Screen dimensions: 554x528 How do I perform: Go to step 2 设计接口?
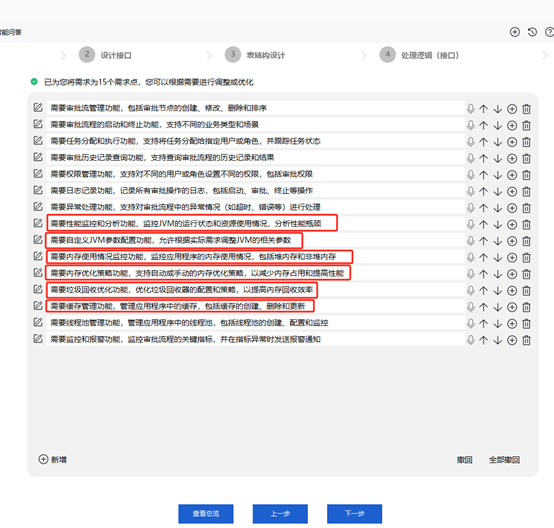pyautogui.click(x=105, y=55)
